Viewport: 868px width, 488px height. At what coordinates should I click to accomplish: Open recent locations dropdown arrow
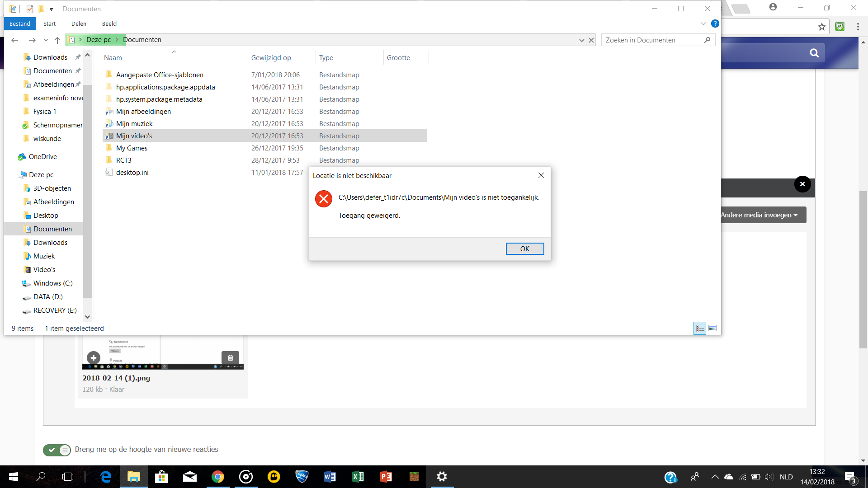point(46,40)
